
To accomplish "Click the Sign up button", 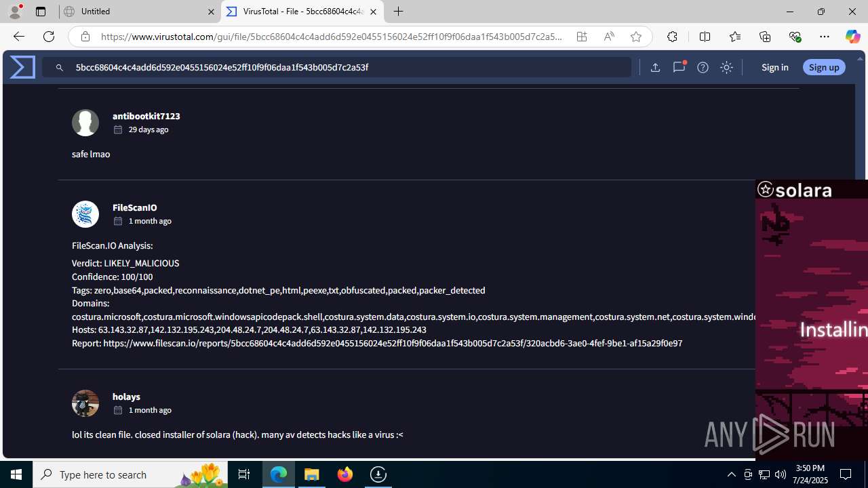I will coord(824,67).
